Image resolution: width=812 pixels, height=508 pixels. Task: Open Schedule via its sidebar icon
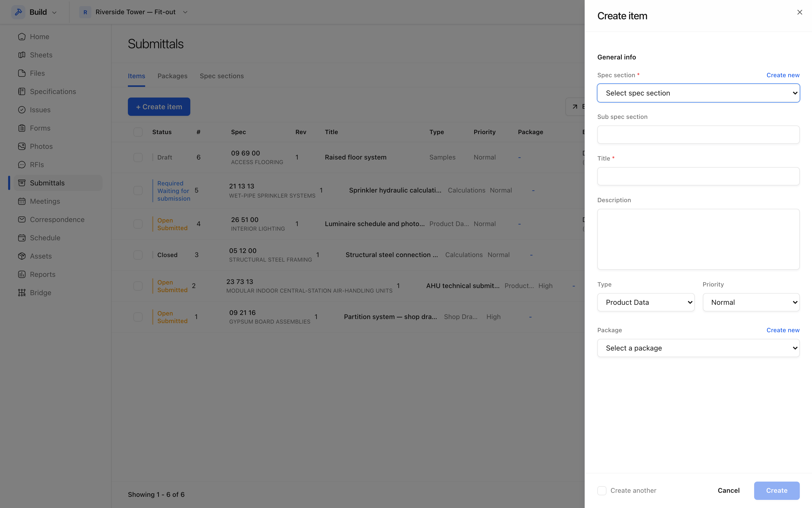coord(22,238)
